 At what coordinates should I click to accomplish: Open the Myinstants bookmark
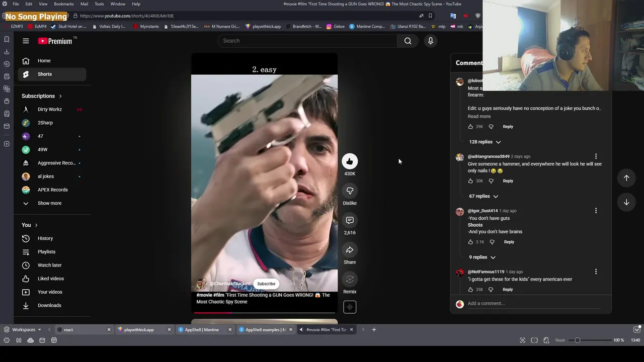click(146, 27)
